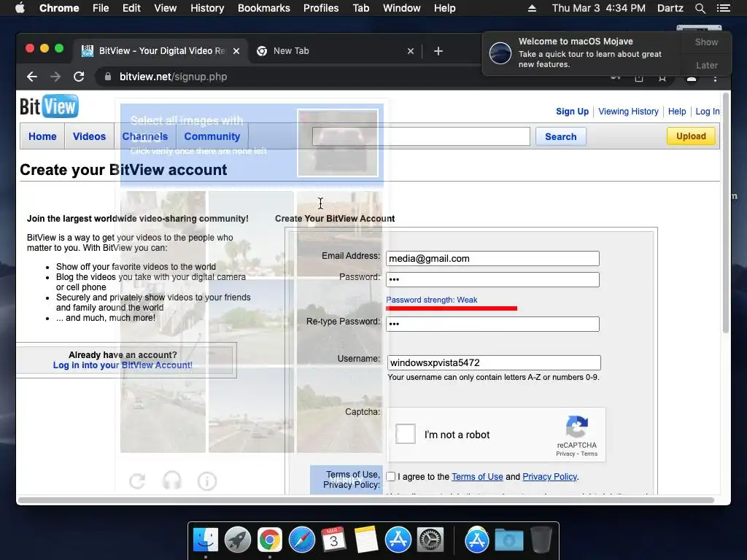Open Notes from the dock
The image size is (747, 560).
pos(366,540)
